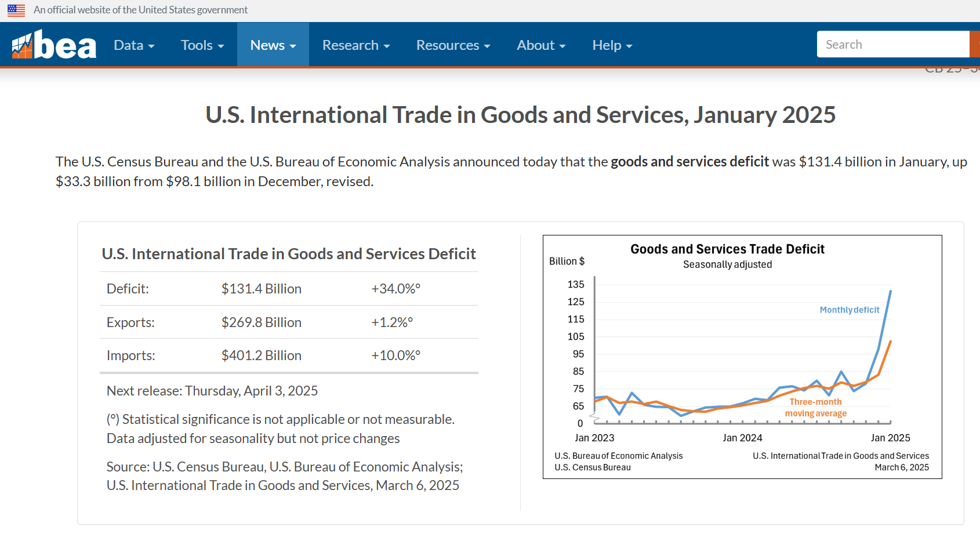Click the bold 'goods and services deficit' text
The image size is (980, 537).
click(x=689, y=161)
